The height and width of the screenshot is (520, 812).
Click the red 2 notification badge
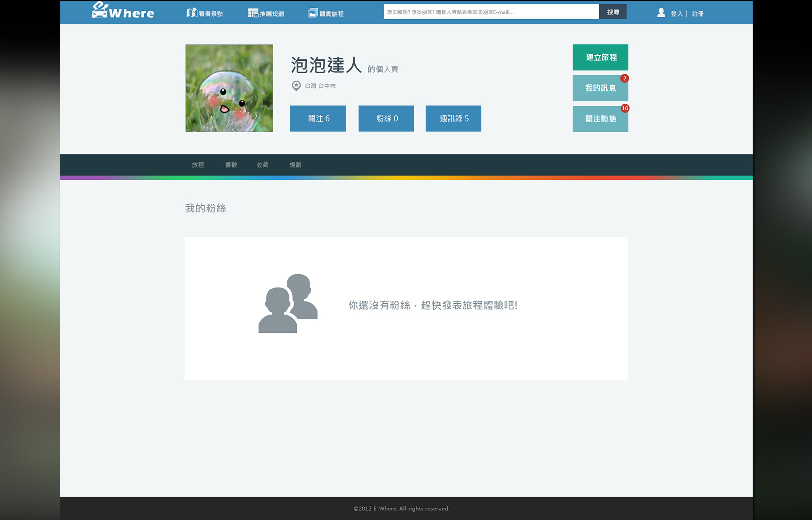point(625,78)
